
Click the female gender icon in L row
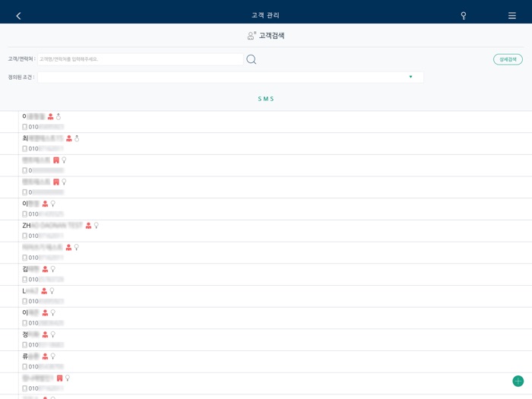(52, 291)
